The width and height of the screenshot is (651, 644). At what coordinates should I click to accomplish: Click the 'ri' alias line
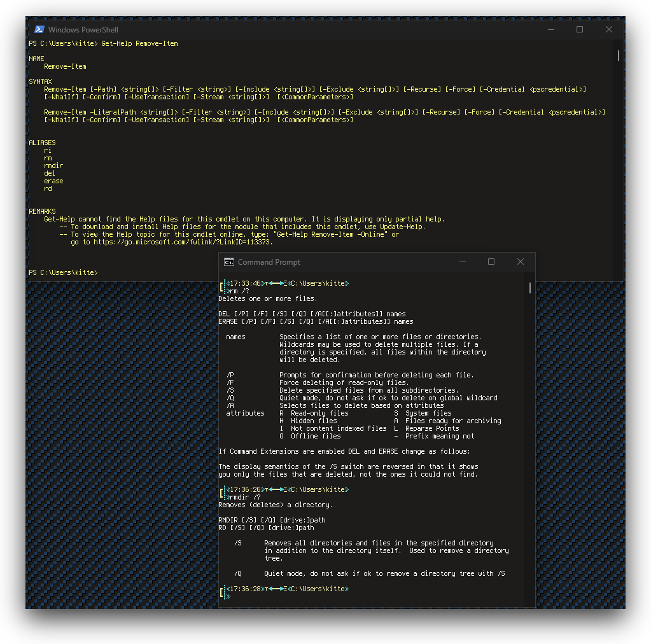pyautogui.click(x=48, y=150)
